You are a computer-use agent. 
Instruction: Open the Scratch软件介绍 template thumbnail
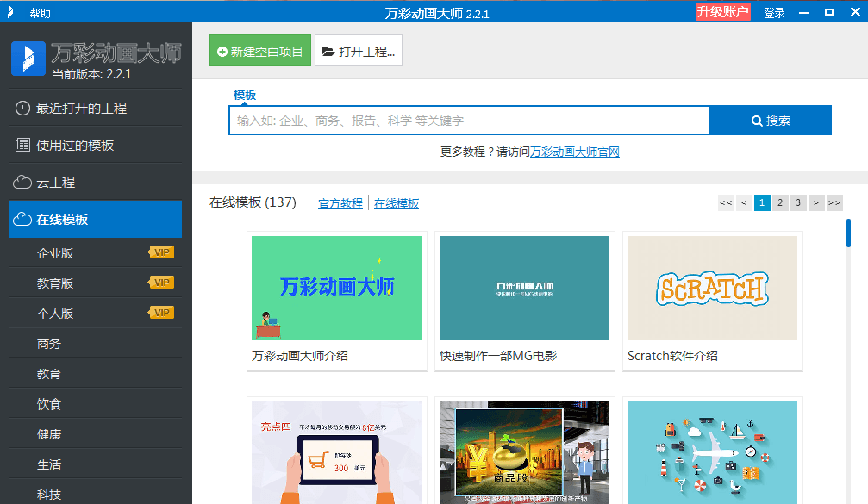tap(713, 288)
